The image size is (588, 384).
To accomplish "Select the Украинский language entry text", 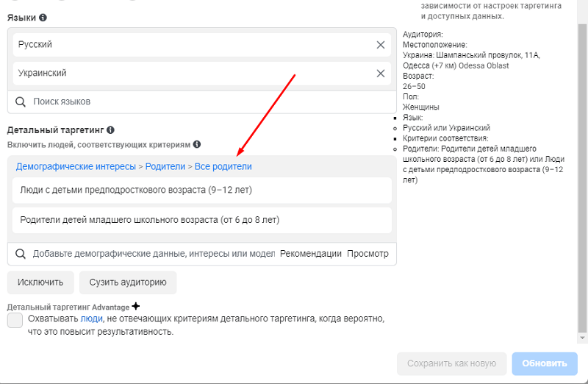I will point(43,73).
